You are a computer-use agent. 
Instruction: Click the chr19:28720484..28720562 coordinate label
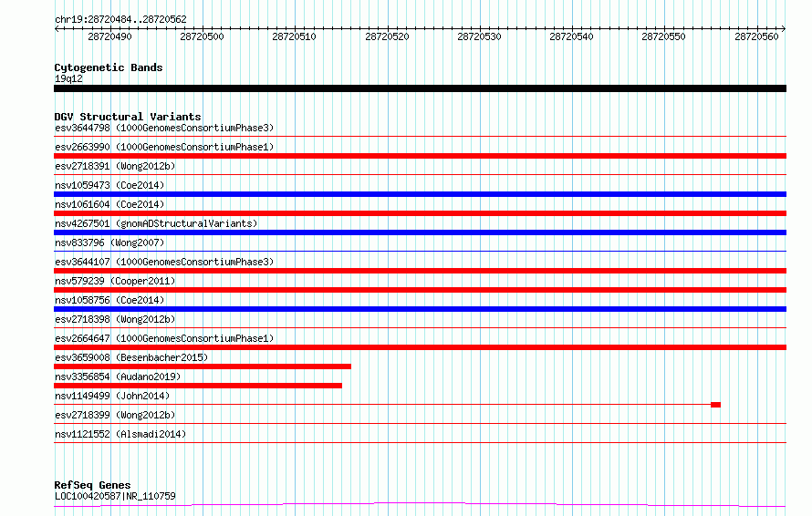click(x=120, y=19)
